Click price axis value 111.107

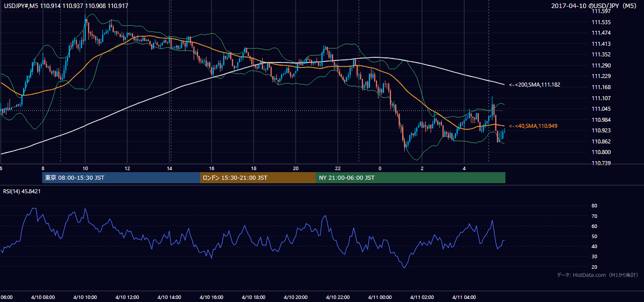tap(600, 98)
